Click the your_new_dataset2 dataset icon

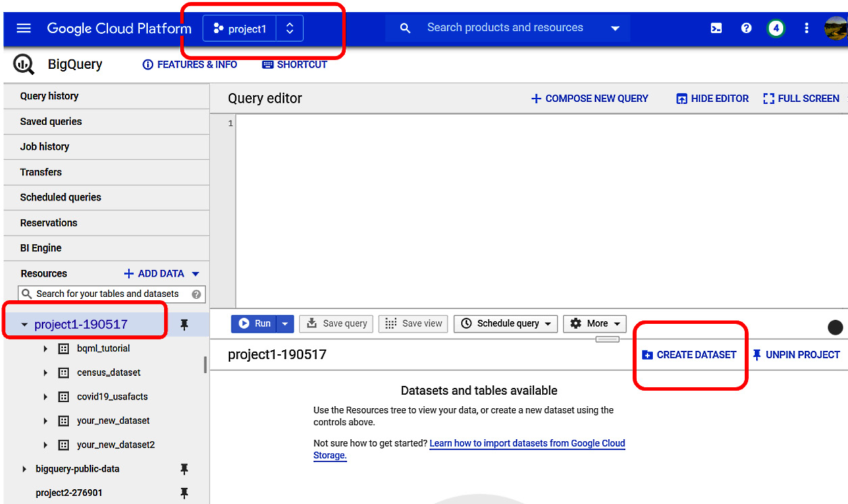63,445
